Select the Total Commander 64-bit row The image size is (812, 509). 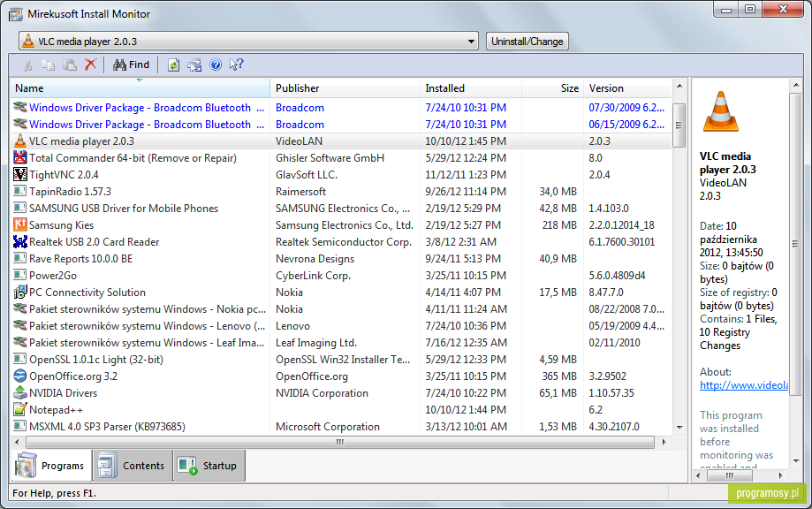point(341,158)
